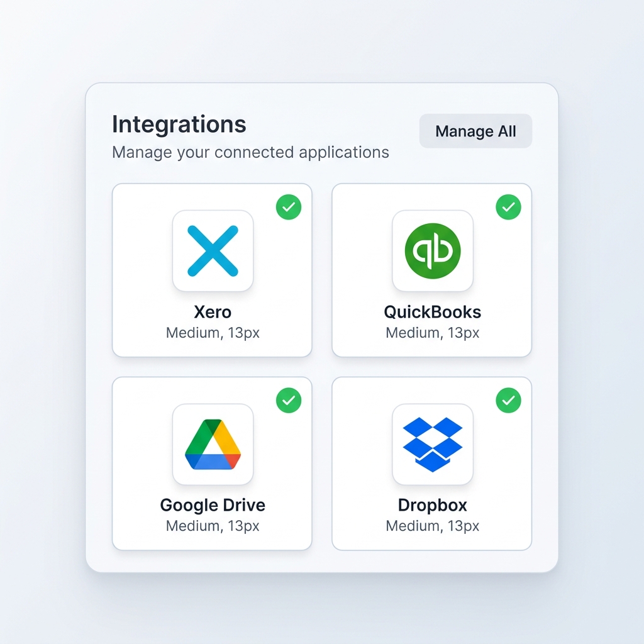This screenshot has height=644, width=644.
Task: Open the QuickBooks app icon
Action: tap(433, 251)
